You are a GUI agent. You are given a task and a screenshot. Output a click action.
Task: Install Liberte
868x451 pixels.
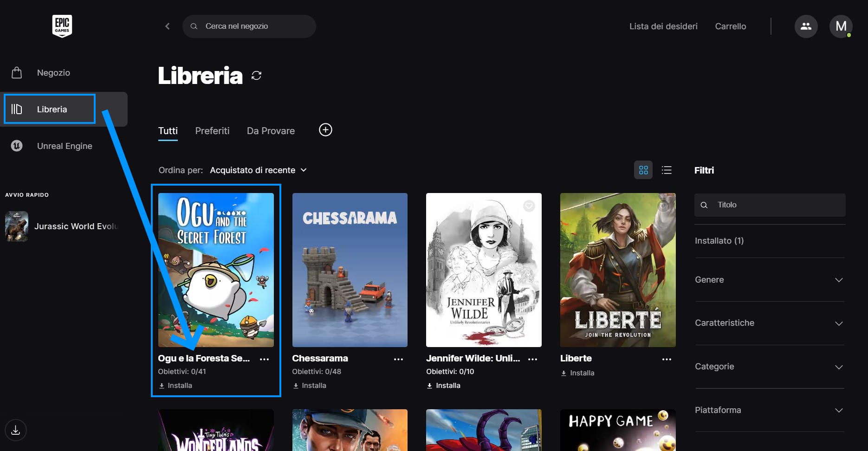[577, 373]
